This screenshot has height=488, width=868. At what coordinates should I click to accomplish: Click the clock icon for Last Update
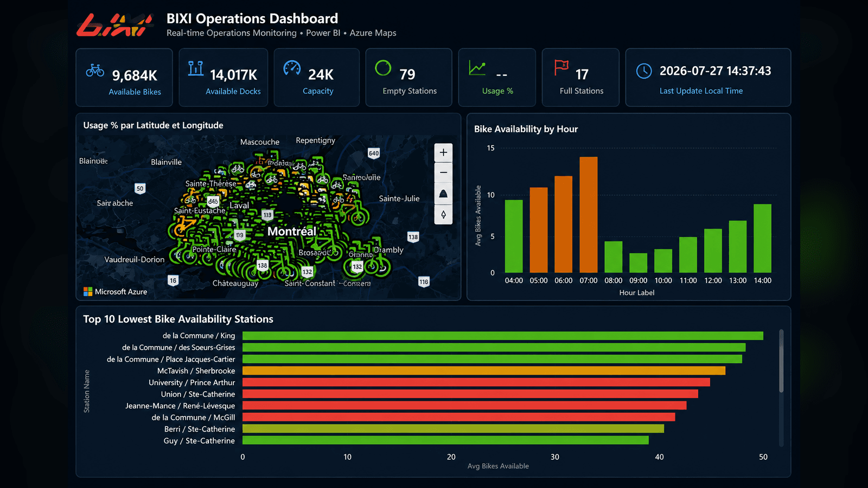644,71
